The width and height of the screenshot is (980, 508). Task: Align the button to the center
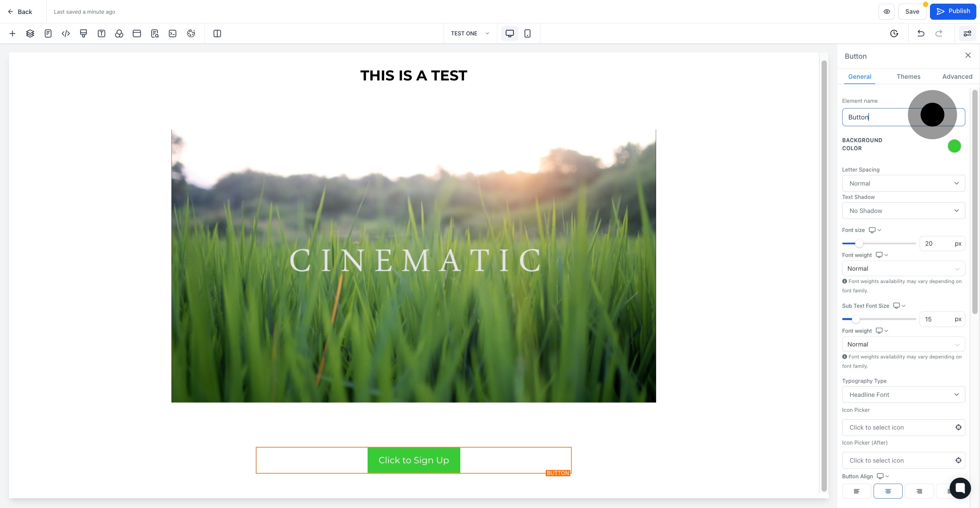click(x=888, y=491)
